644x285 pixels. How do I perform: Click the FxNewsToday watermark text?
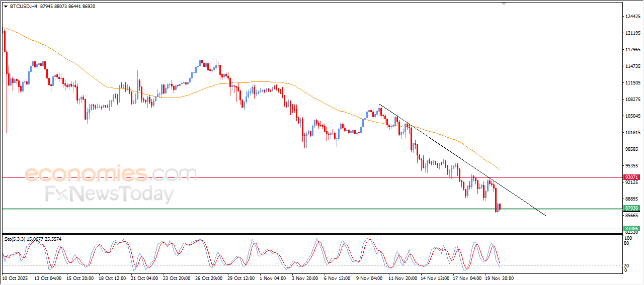[109, 194]
